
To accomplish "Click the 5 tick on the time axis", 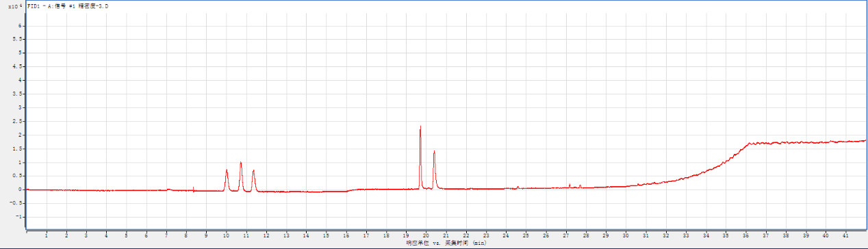I will click(x=126, y=235).
